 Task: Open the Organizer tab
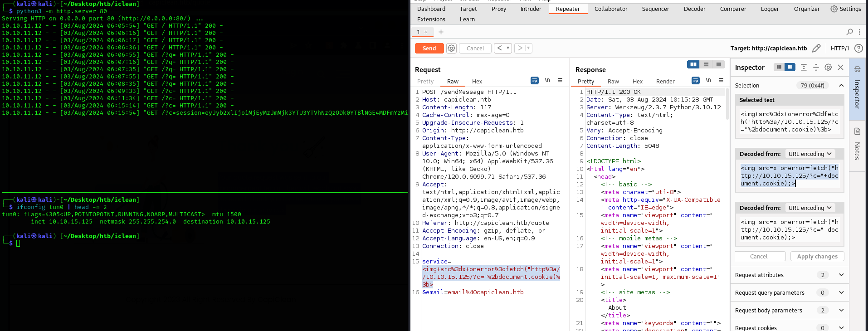point(807,9)
